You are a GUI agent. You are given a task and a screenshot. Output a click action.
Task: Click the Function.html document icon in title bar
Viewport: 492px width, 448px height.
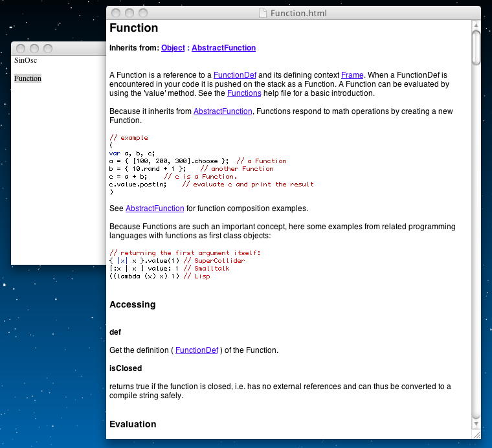263,13
